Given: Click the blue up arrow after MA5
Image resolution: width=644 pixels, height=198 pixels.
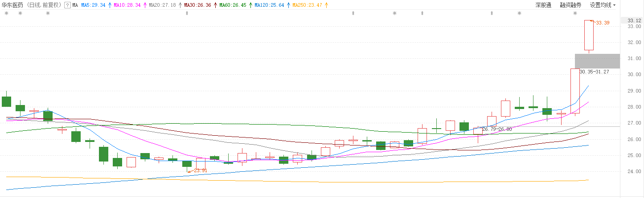Looking at the screenshot, I should click(x=110, y=5).
